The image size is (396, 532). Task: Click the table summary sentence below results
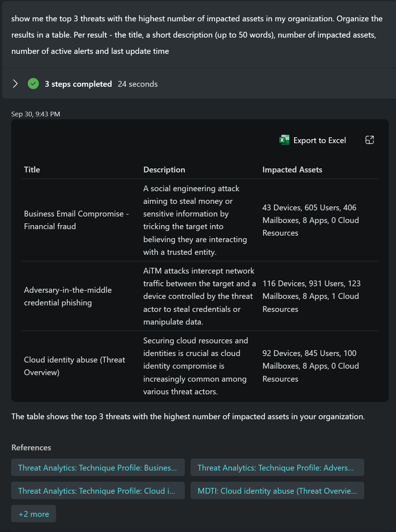pos(188,416)
